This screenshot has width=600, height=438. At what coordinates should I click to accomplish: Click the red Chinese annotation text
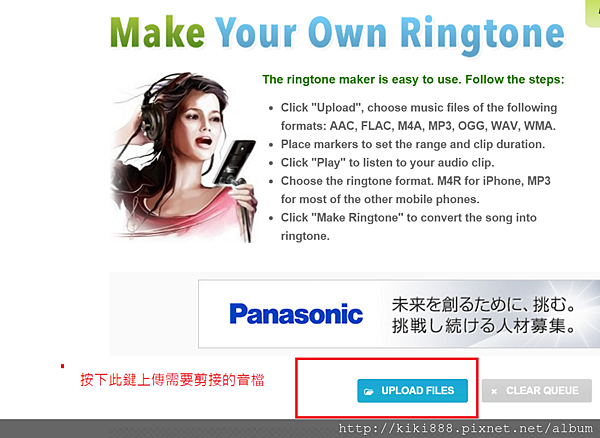[x=172, y=380]
